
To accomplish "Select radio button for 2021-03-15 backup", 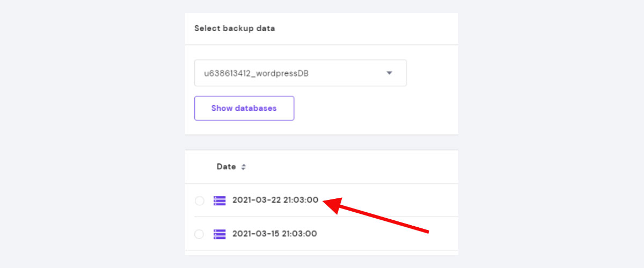I will tap(200, 234).
